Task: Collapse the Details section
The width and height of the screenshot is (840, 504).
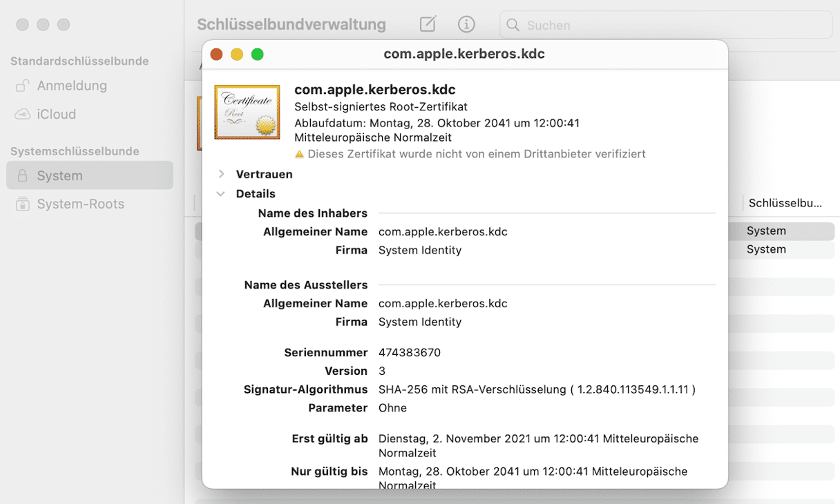Action: pos(221,194)
